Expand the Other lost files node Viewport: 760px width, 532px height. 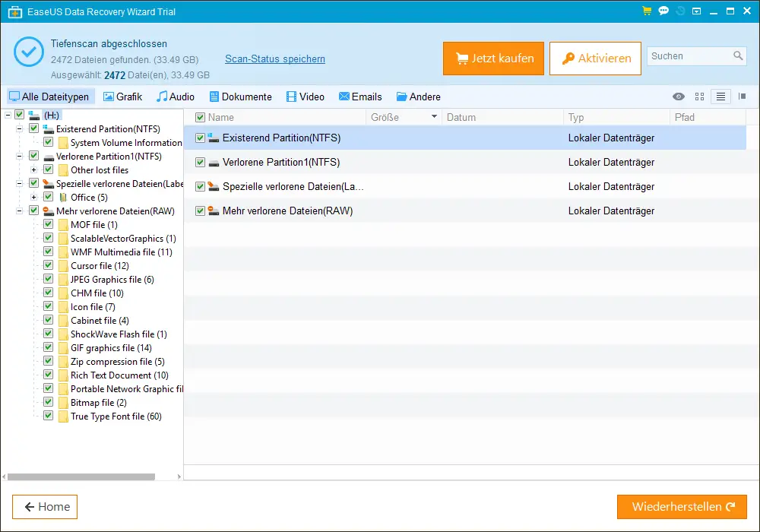pyautogui.click(x=34, y=169)
